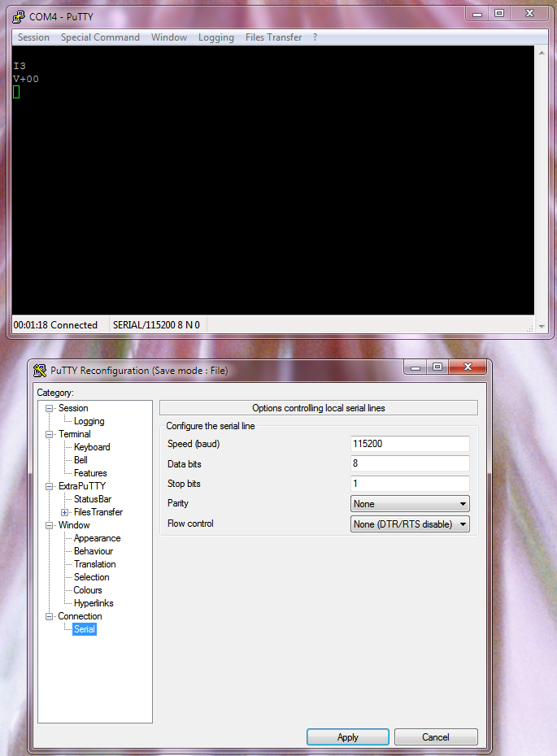Collapse the Window category tree node
Image resolution: width=557 pixels, height=756 pixels.
click(49, 525)
